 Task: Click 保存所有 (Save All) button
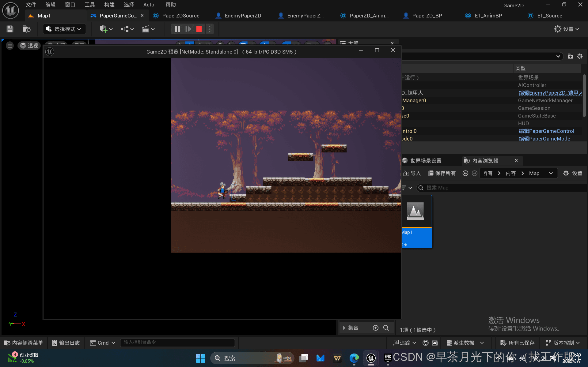click(442, 173)
